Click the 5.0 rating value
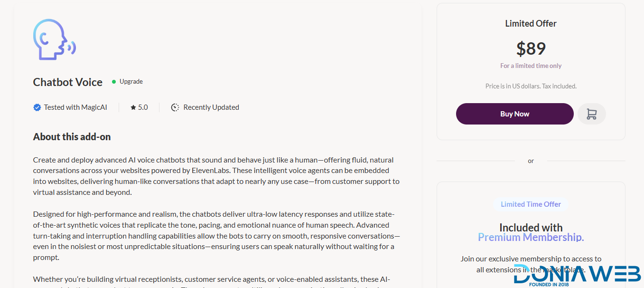 (x=143, y=107)
